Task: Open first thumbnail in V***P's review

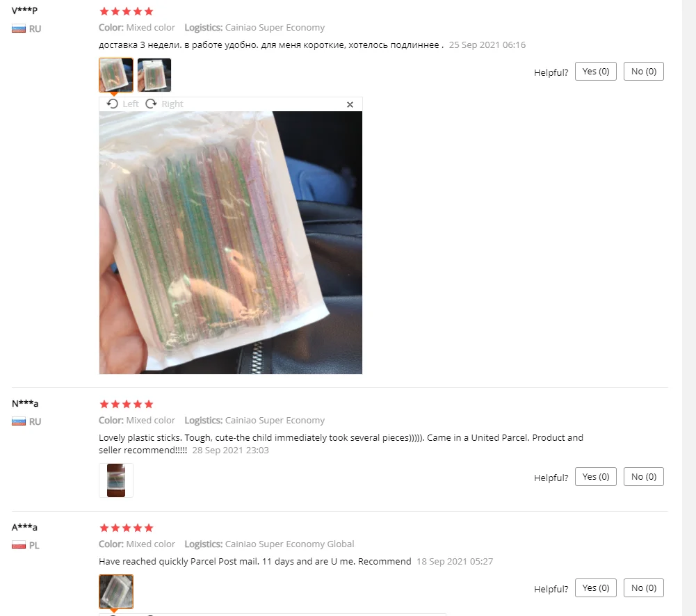Action: (x=116, y=75)
